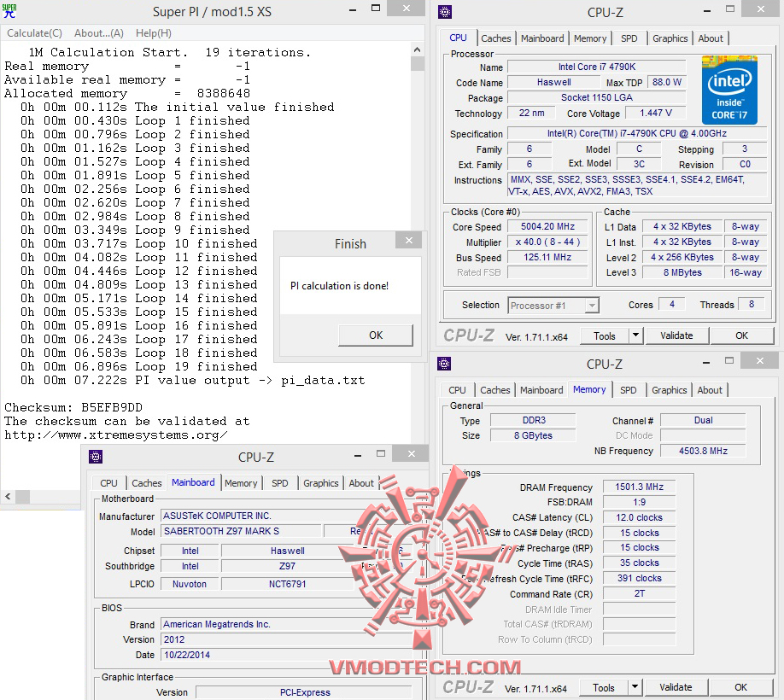Image resolution: width=784 pixels, height=700 pixels.
Task: Close the Mainboard CPU-Z window
Action: 411,453
